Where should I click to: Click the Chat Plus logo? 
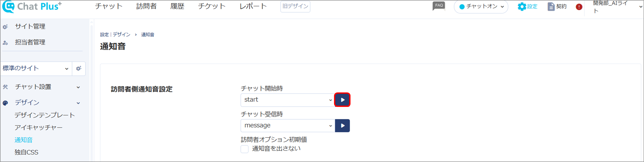32,7
